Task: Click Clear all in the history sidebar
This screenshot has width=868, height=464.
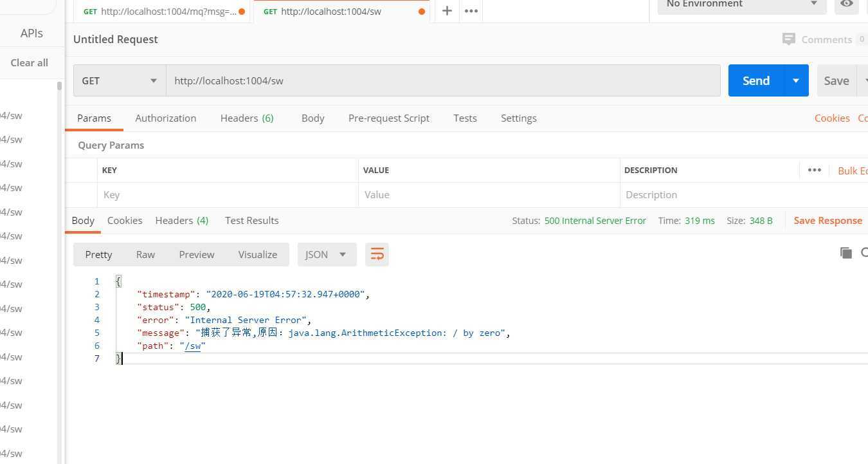Action: click(x=30, y=62)
